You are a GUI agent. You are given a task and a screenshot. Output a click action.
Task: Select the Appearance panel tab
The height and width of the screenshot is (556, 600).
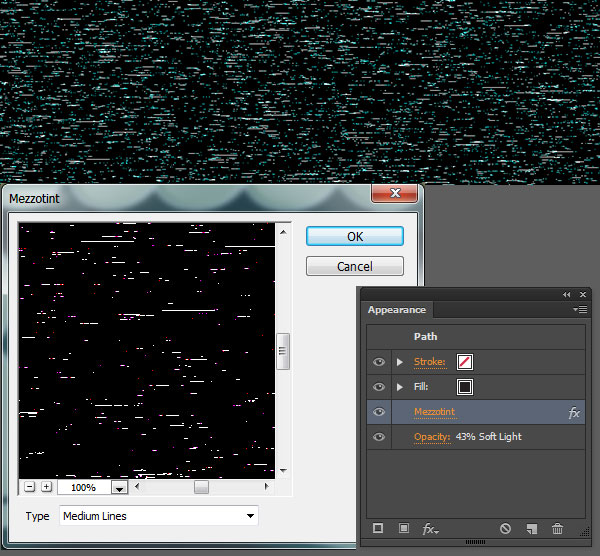point(397,310)
